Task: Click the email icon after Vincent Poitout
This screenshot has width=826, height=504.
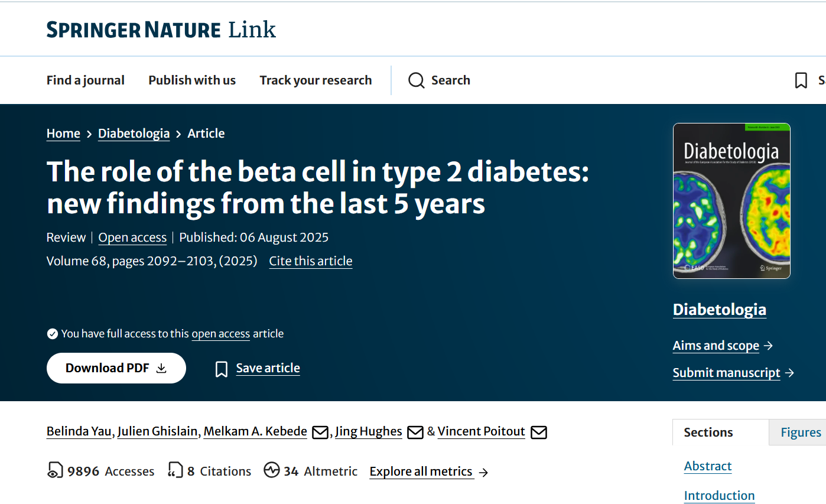Action: pyautogui.click(x=538, y=433)
